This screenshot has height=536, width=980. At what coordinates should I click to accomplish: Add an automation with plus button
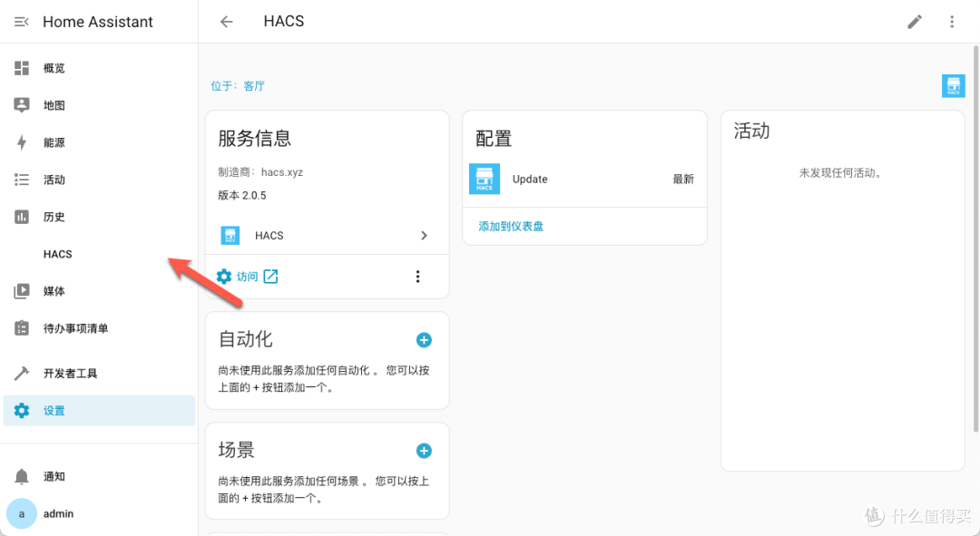(424, 340)
